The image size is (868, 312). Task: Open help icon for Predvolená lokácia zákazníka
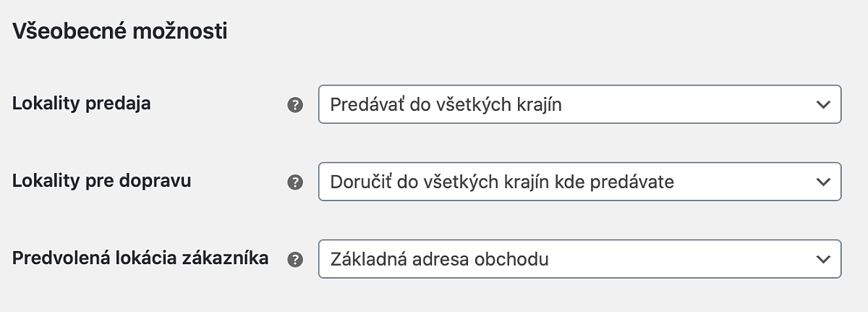point(295,259)
